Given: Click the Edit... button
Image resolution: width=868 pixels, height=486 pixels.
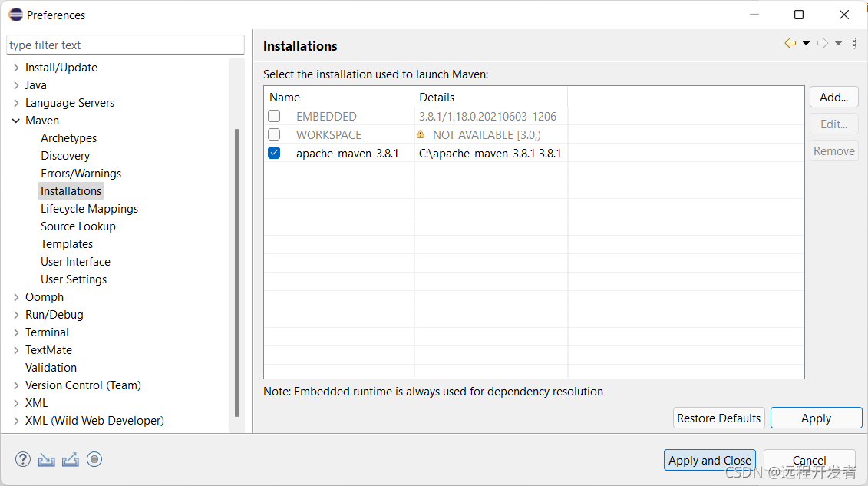Looking at the screenshot, I should [x=833, y=124].
